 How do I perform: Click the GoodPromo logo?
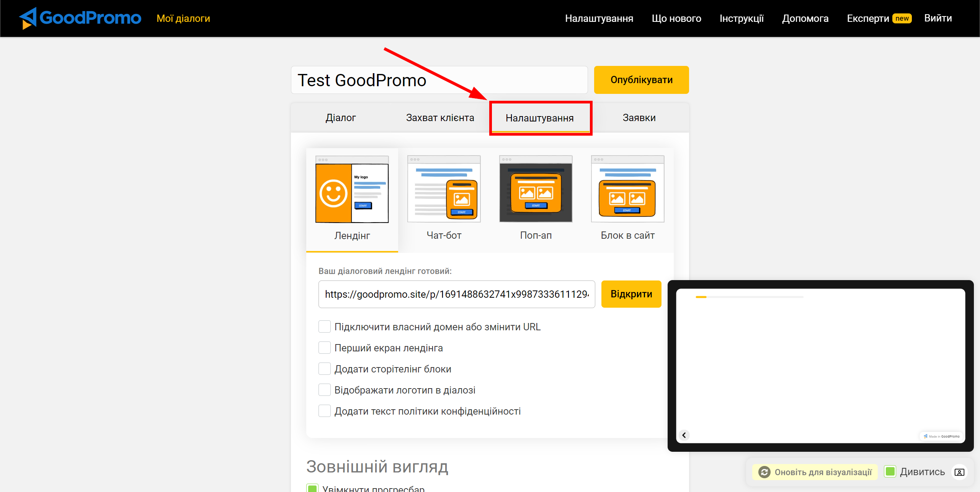click(x=80, y=18)
